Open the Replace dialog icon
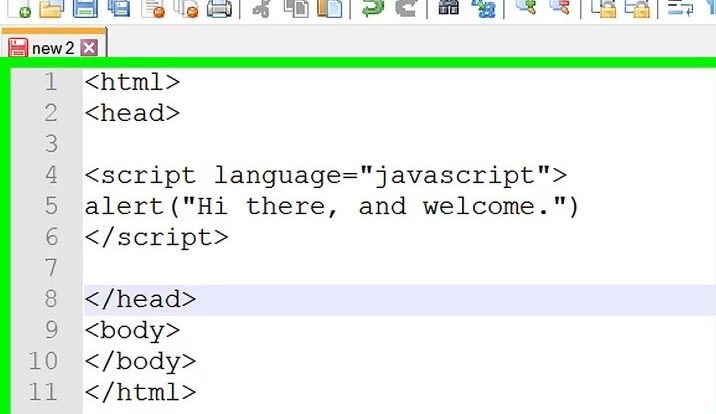The width and height of the screenshot is (716, 414). click(x=483, y=8)
